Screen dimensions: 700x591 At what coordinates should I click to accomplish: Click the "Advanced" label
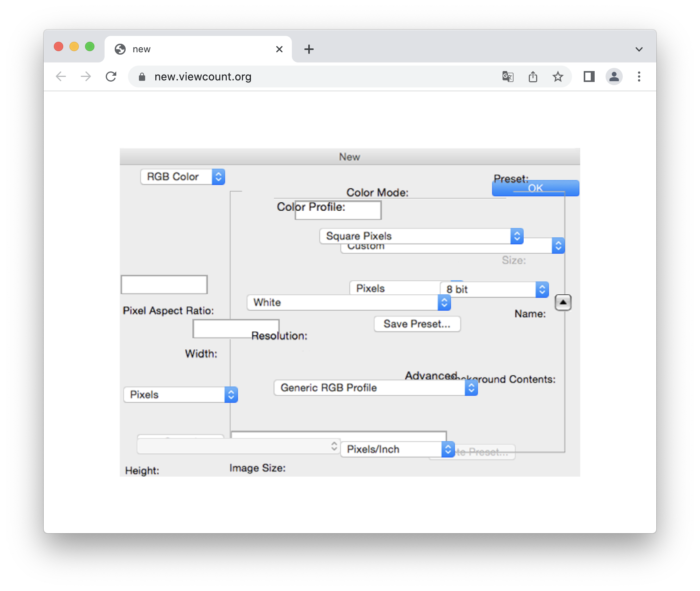pos(431,376)
